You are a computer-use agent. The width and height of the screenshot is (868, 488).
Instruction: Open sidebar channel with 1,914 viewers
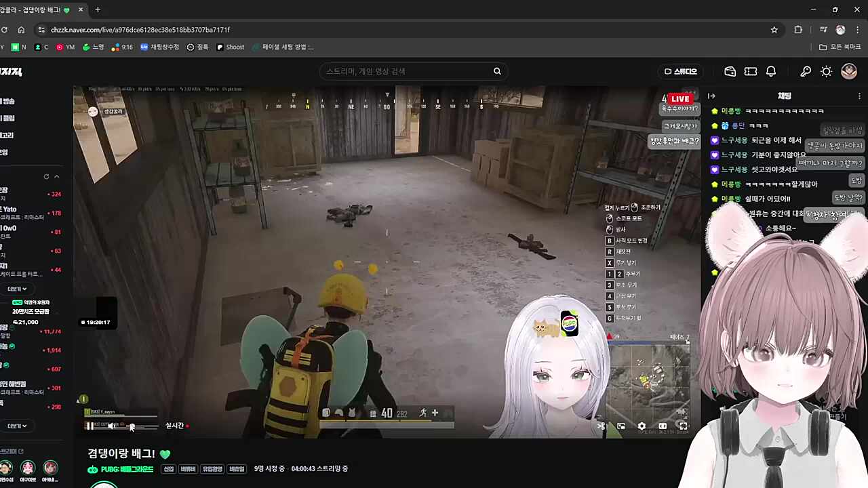(x=32, y=350)
